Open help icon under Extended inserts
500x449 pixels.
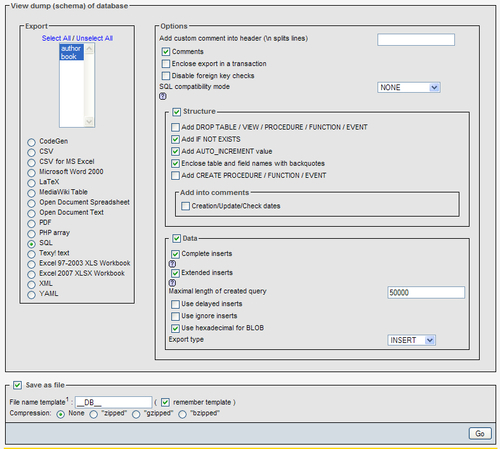coord(172,283)
